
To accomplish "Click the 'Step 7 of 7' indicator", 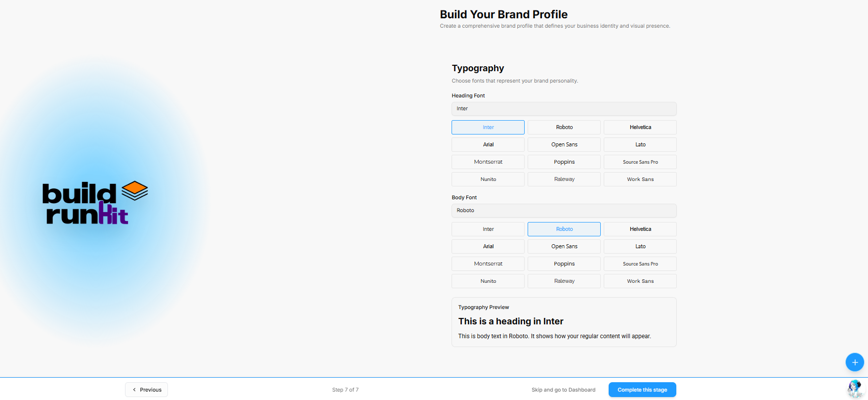I will pos(345,390).
